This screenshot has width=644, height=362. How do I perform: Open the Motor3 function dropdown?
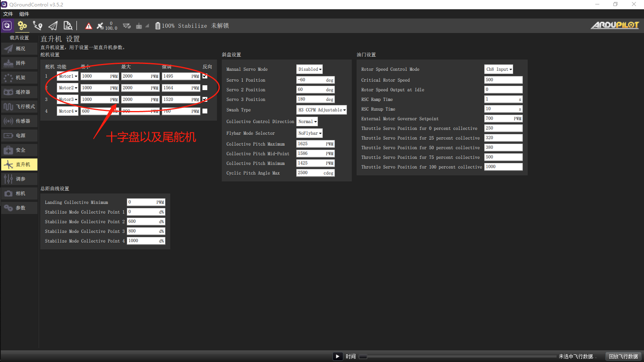click(68, 99)
